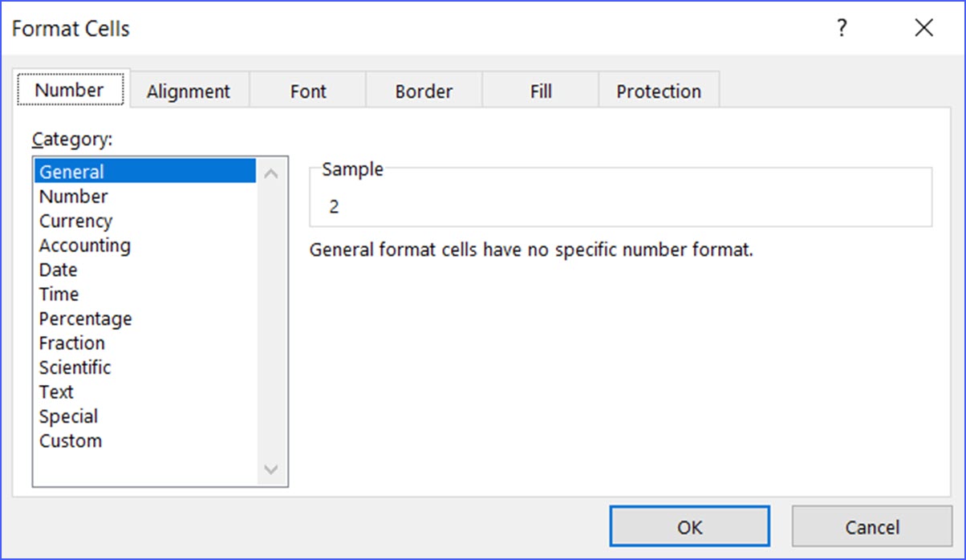Choose the Scientific category
The width and height of the screenshot is (966, 560).
(x=75, y=367)
